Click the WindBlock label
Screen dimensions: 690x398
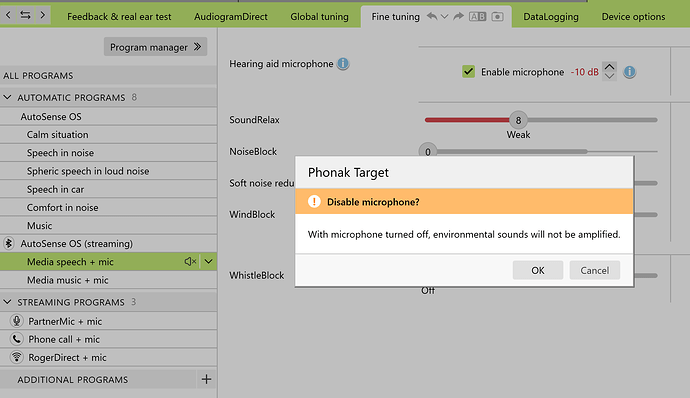coord(252,214)
